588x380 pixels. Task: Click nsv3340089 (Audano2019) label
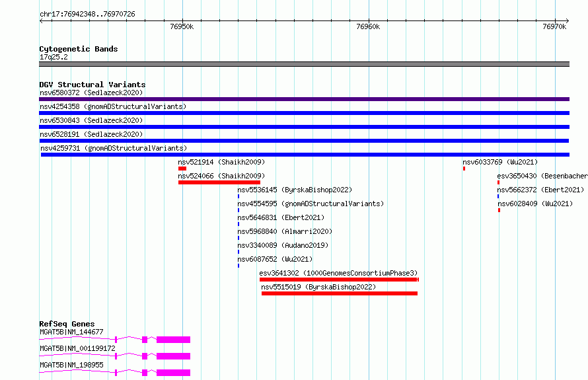pyautogui.click(x=283, y=245)
